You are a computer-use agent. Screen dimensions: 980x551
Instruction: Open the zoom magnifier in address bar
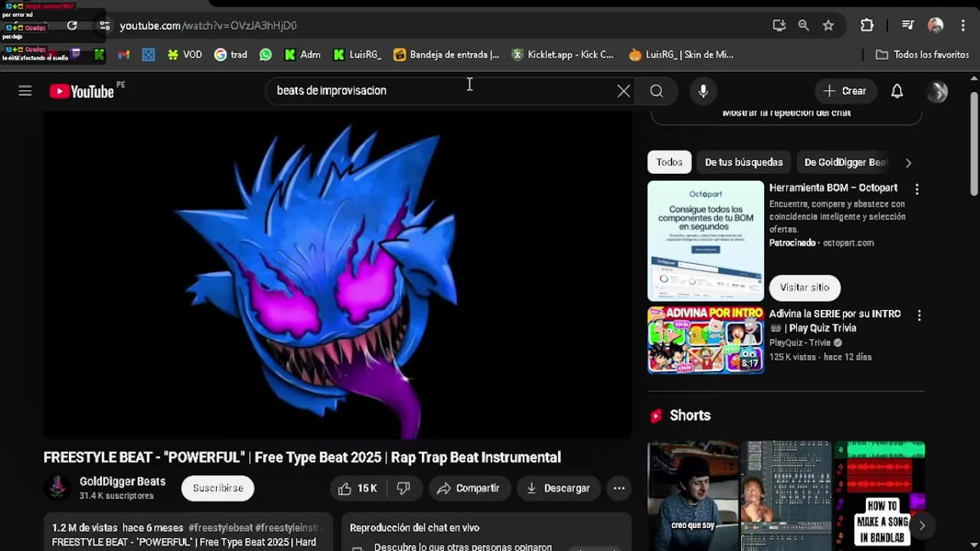803,25
